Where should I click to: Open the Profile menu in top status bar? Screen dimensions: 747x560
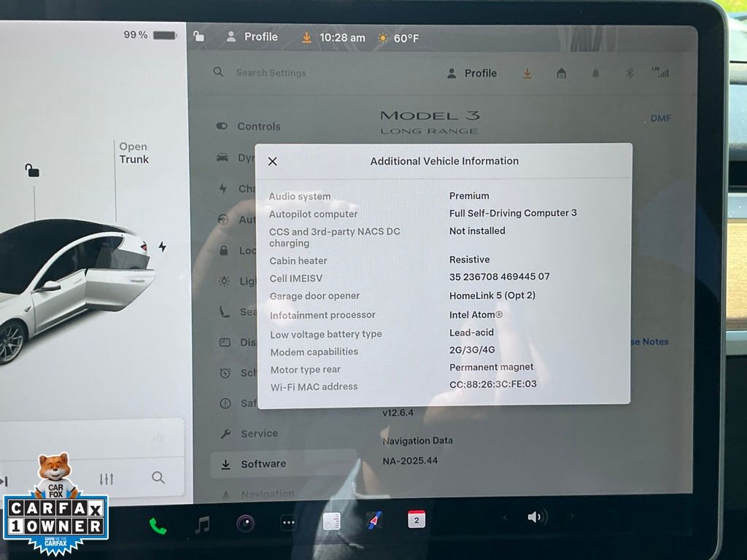252,36
